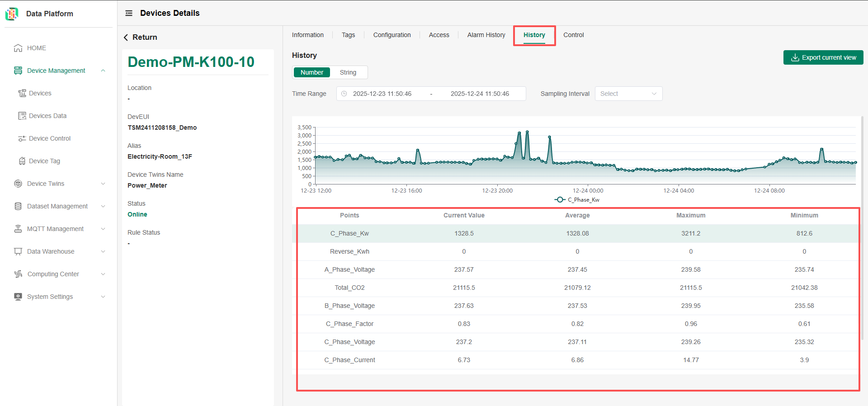Open Device Control in sidebar

[x=49, y=138]
